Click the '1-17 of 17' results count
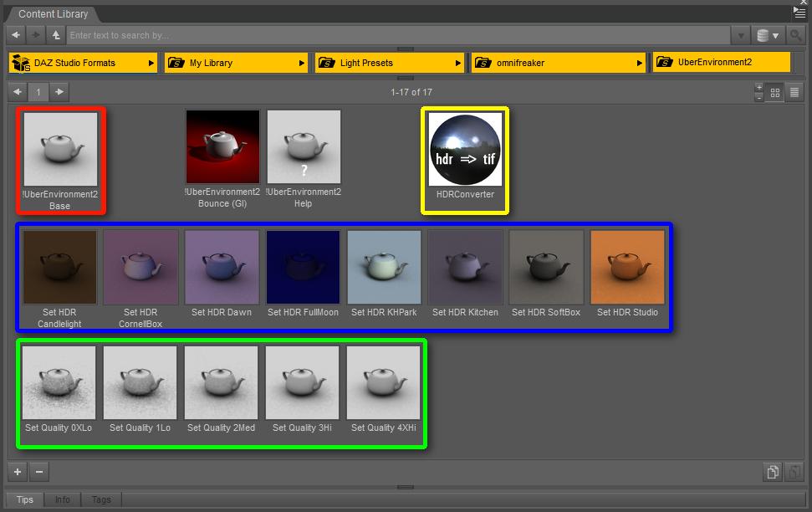 click(411, 92)
